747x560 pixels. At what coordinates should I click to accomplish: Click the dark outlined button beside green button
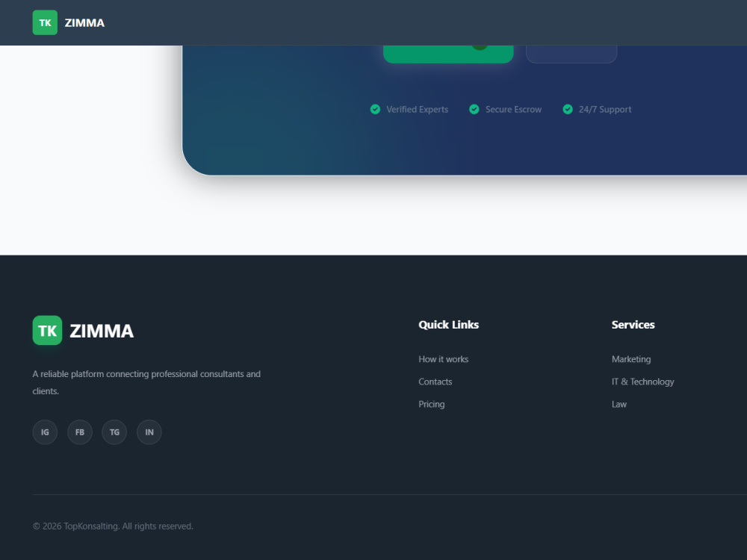point(571,55)
